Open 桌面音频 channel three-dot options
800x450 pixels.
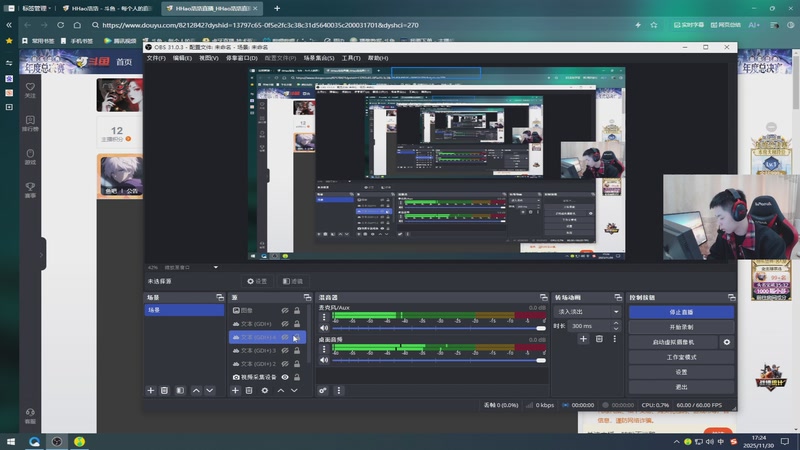pyautogui.click(x=324, y=349)
